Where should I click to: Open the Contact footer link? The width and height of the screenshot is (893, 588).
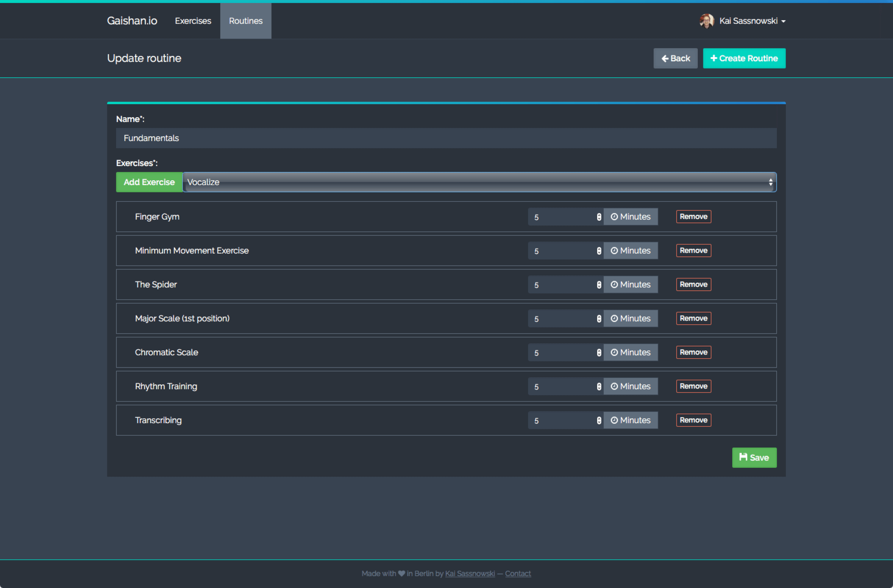click(x=518, y=573)
